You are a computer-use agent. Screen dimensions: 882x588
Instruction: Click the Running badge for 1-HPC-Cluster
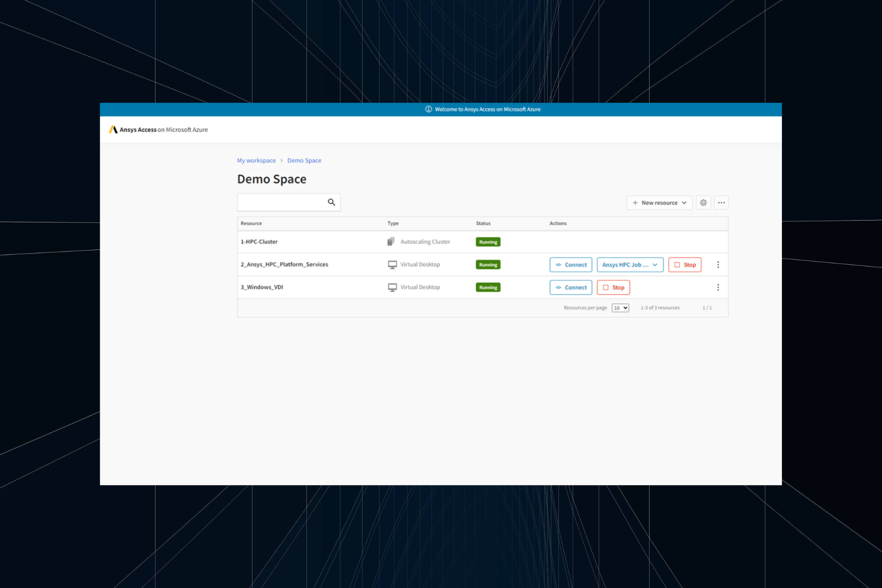tap(488, 242)
